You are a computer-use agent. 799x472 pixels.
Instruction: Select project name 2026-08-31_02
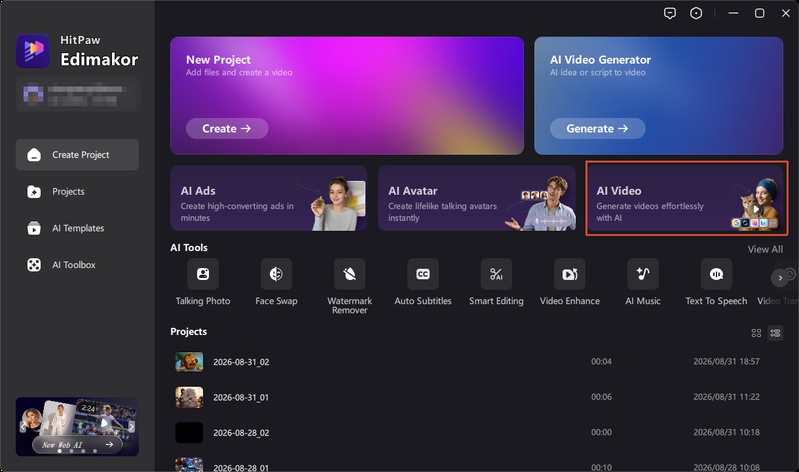click(241, 362)
